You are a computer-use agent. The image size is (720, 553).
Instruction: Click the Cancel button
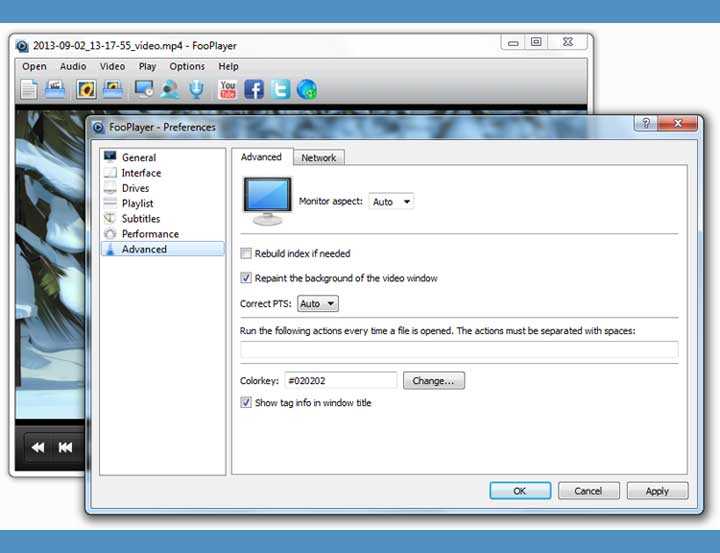pos(588,491)
